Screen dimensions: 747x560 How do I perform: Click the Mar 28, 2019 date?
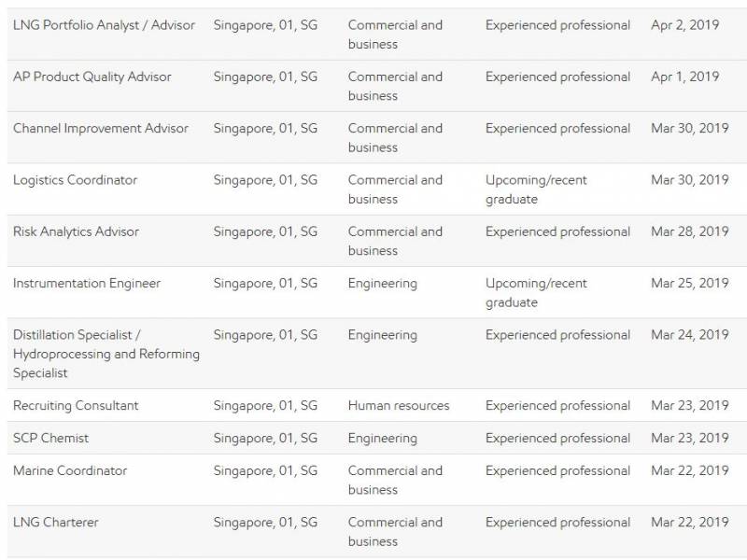pyautogui.click(x=689, y=231)
